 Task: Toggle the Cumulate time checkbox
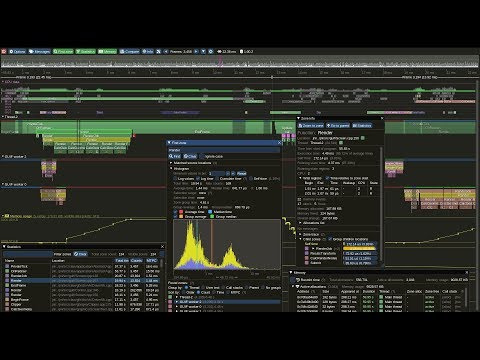coord(217,179)
